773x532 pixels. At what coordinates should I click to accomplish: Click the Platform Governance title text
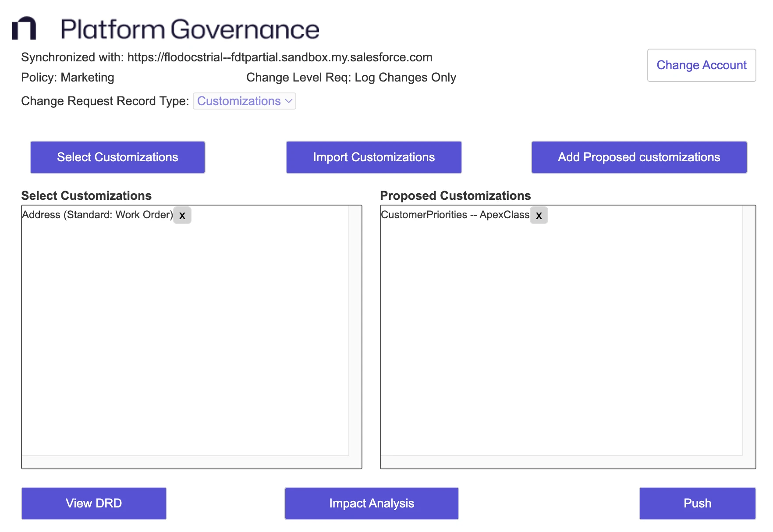tap(190, 29)
